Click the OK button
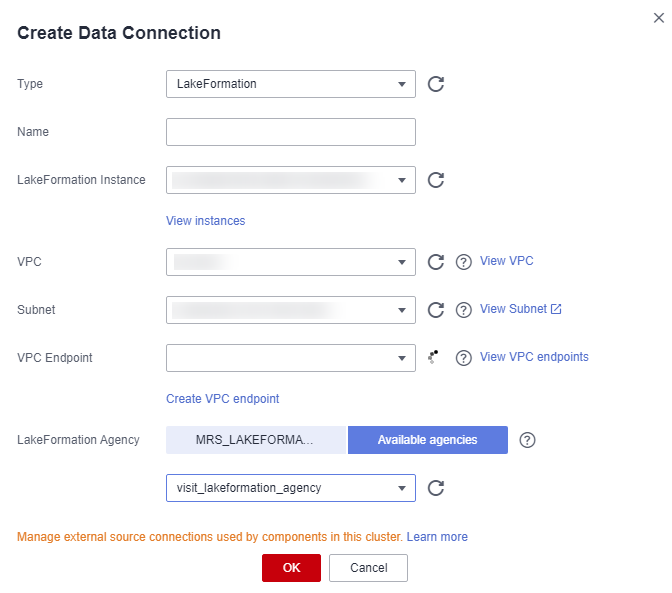Image resolution: width=672 pixels, height=593 pixels. (291, 568)
